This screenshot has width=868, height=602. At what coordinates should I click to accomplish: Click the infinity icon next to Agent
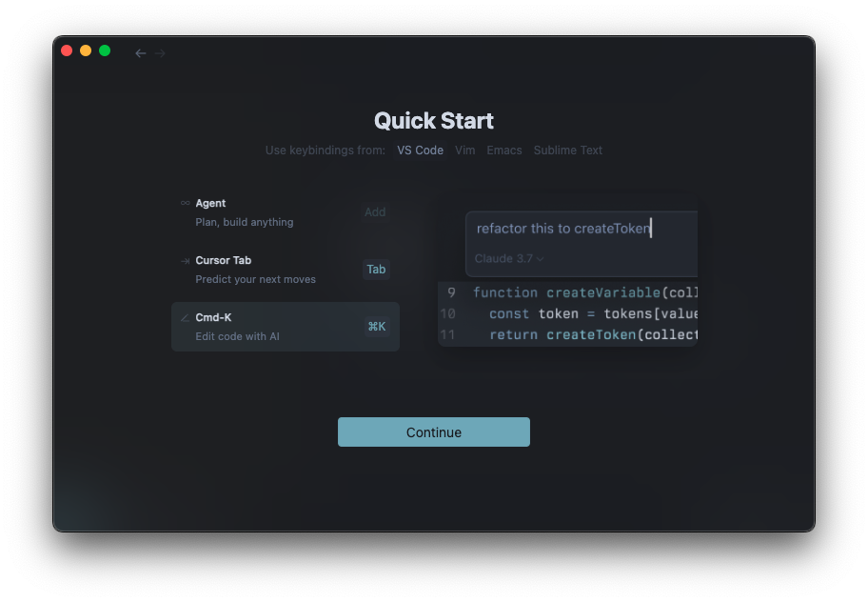tap(185, 203)
